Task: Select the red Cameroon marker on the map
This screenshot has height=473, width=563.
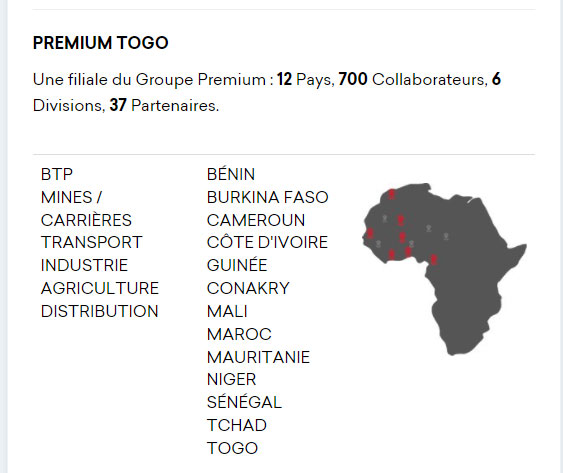Action: pyautogui.click(x=434, y=259)
